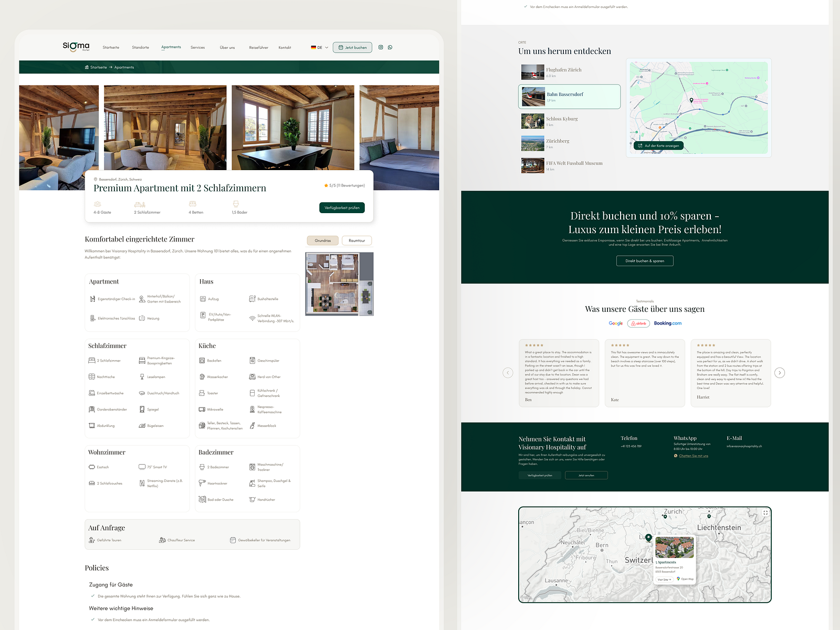
Task: Select the Bahn Bassersdorf location entry
Action: (x=569, y=97)
